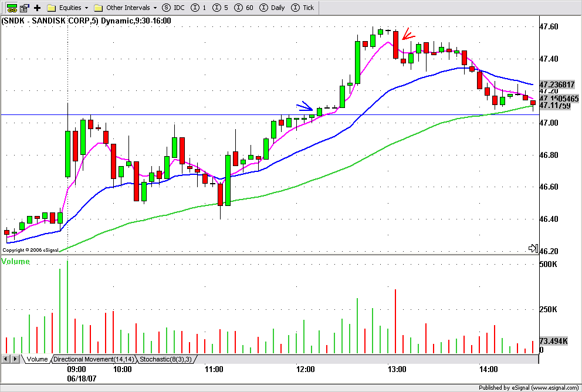Click the 500K volume axis label

pyautogui.click(x=548, y=264)
